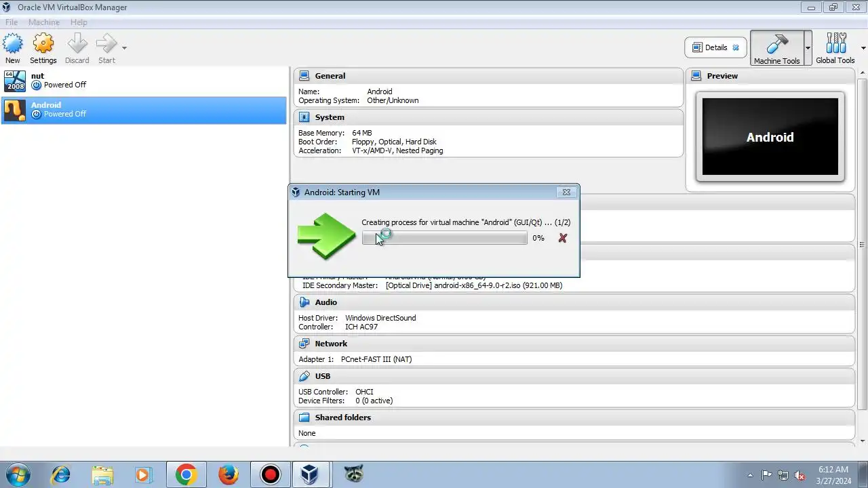
Task: Open Firefox from taskbar
Action: click(229, 474)
